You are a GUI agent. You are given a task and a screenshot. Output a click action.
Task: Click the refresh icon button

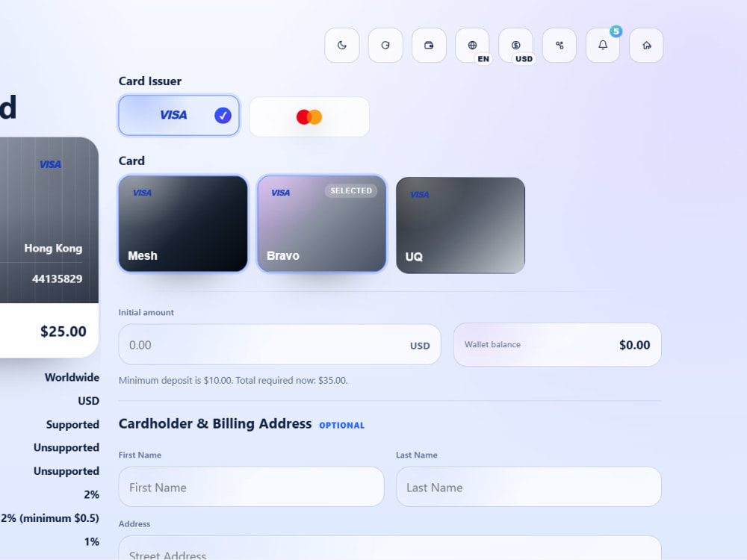[385, 46]
